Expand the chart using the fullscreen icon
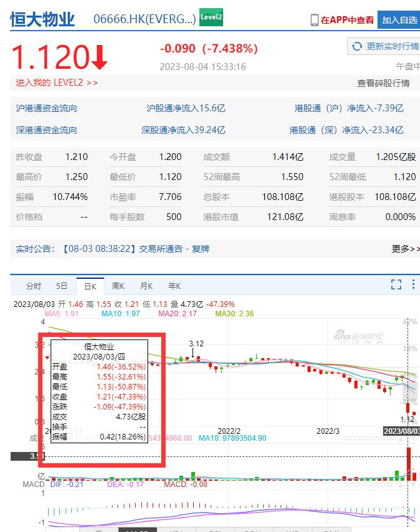Image resolution: width=420 pixels, height=532 pixels. click(x=396, y=285)
